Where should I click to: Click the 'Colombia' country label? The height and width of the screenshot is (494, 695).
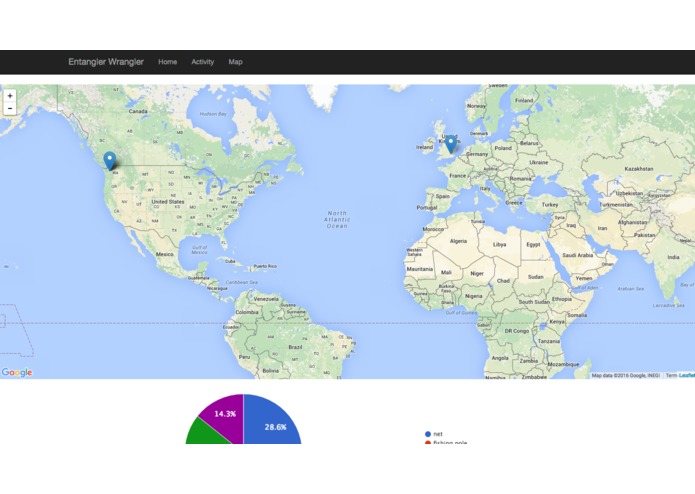(x=247, y=312)
